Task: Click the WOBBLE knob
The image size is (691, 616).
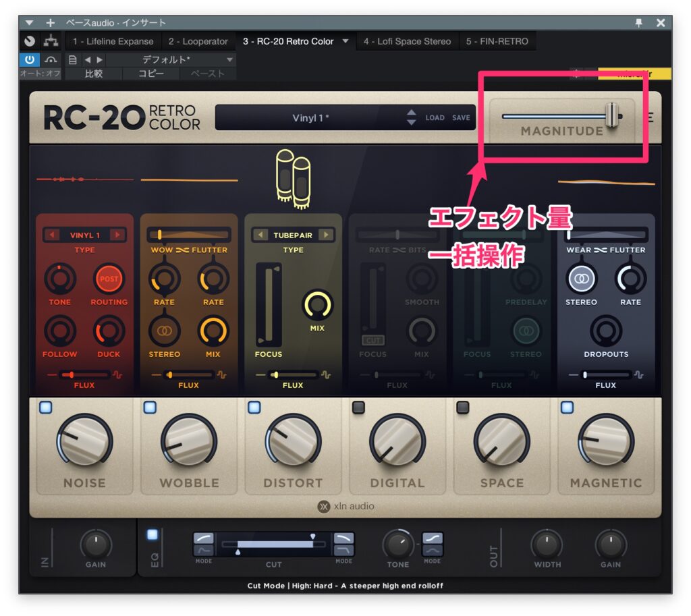Action: coord(189,443)
